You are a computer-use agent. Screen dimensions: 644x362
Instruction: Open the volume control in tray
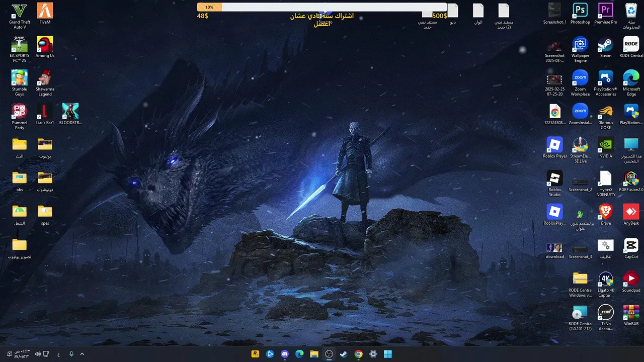pyautogui.click(x=38, y=354)
